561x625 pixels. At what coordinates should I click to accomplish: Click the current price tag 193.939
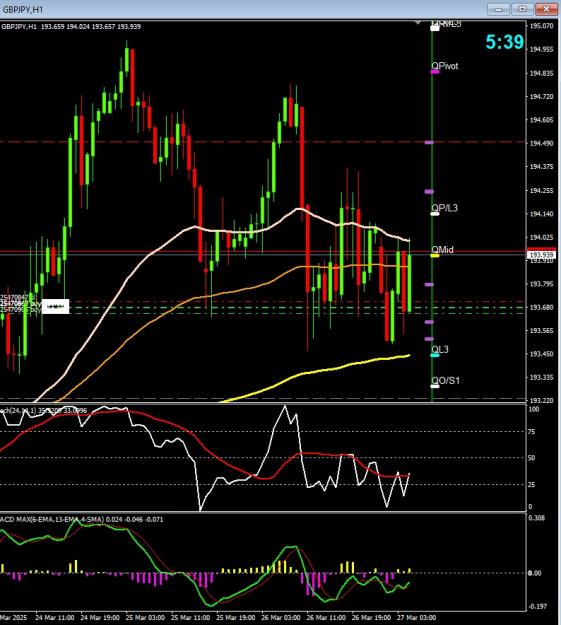(x=541, y=255)
